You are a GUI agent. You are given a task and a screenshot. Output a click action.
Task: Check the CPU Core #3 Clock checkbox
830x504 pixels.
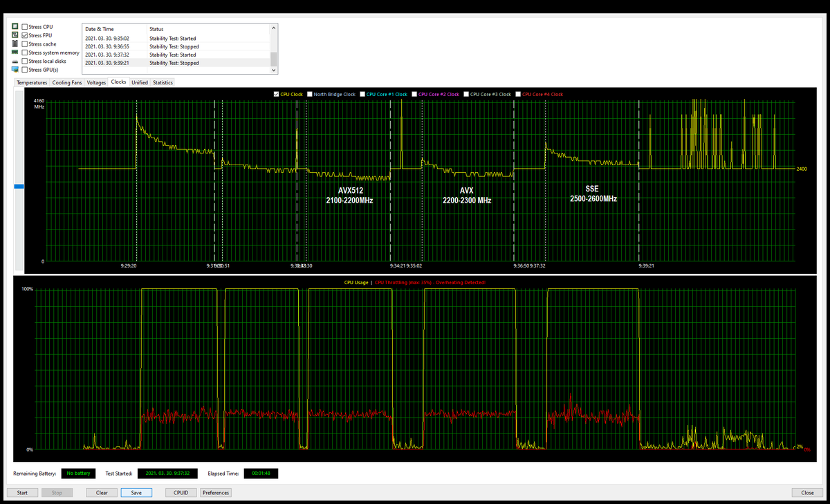[x=466, y=94]
